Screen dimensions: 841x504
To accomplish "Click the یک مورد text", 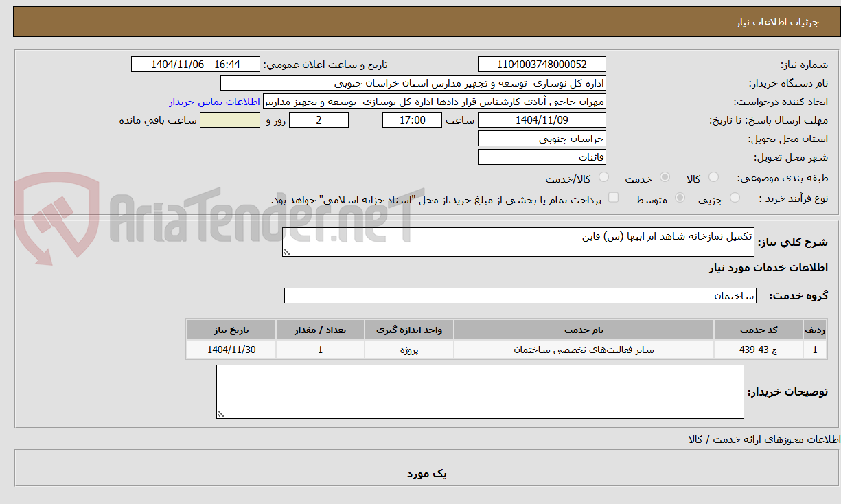I will click(426, 474).
